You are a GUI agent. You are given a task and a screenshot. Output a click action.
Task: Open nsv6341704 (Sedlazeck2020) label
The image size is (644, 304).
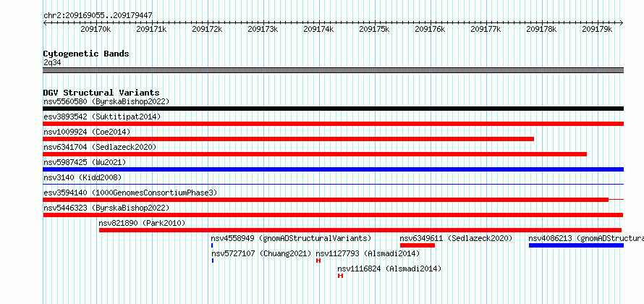[x=100, y=147]
